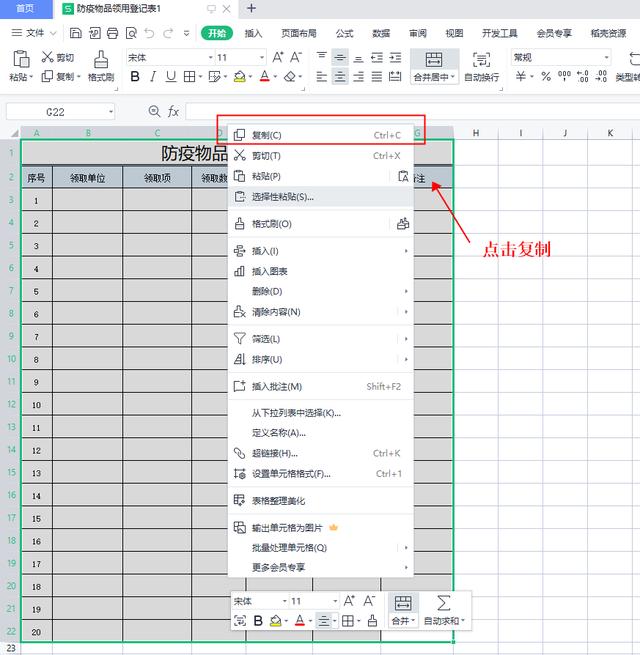Open the 公式 (Formulas) ribbon tab
This screenshot has width=640, height=655.
point(344,33)
